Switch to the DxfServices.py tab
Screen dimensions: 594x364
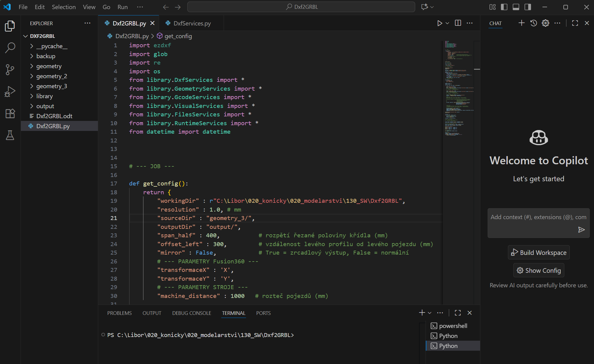pos(192,23)
